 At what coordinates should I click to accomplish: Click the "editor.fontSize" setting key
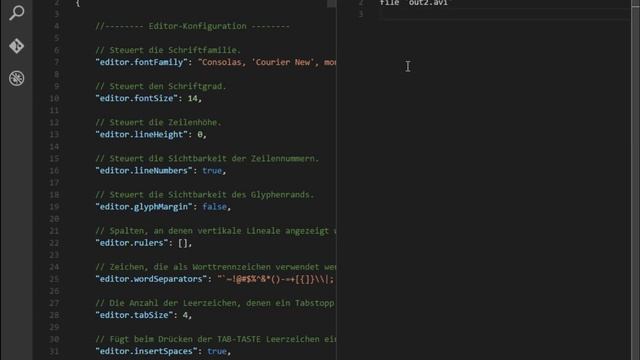pos(136,98)
